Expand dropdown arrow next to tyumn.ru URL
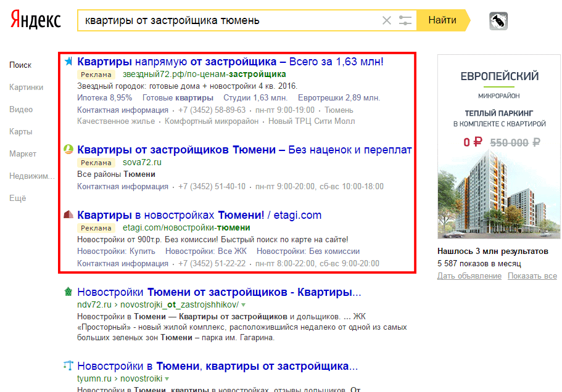The height and width of the screenshot is (392, 562). click(x=167, y=379)
